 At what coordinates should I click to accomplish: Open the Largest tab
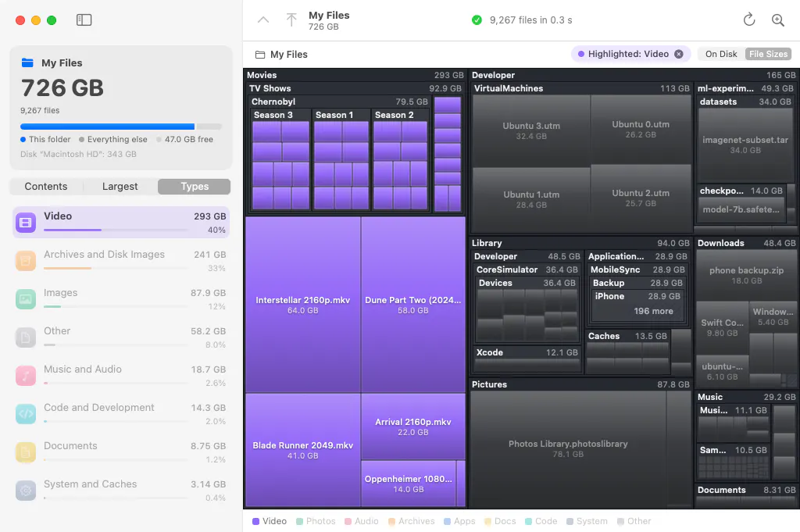point(120,187)
